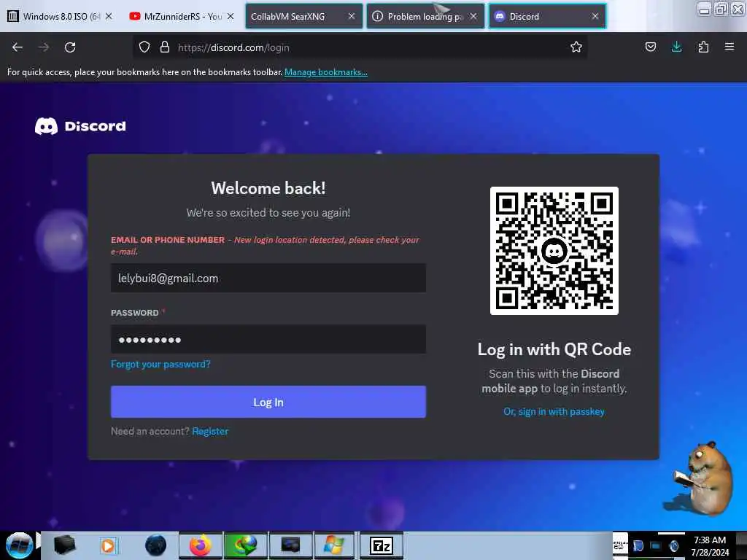Viewport: 747px width, 560px height.
Task: Click the QR code image
Action: coord(554,251)
